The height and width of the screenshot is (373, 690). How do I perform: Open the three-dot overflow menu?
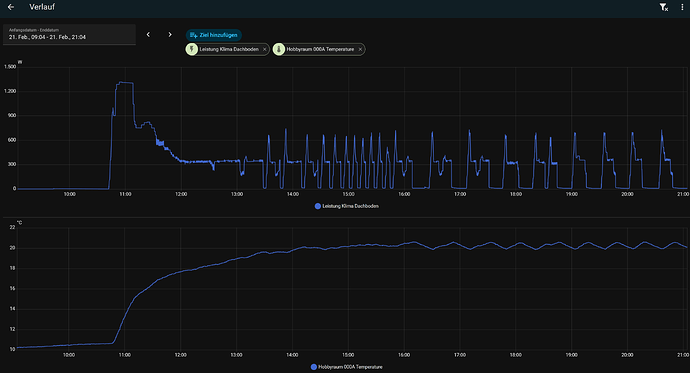point(682,7)
